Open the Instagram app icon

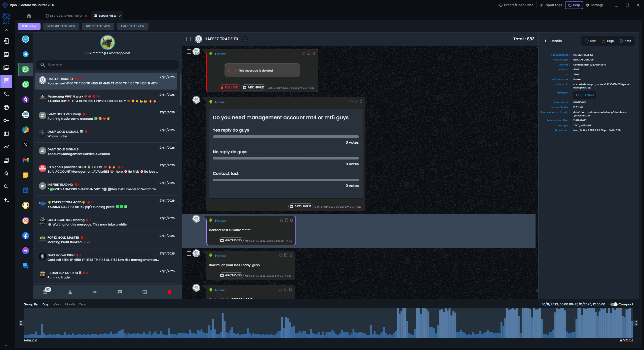26,220
